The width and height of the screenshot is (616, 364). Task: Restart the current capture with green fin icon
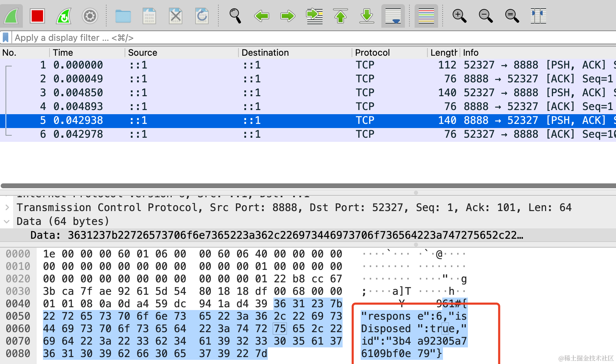(x=64, y=16)
